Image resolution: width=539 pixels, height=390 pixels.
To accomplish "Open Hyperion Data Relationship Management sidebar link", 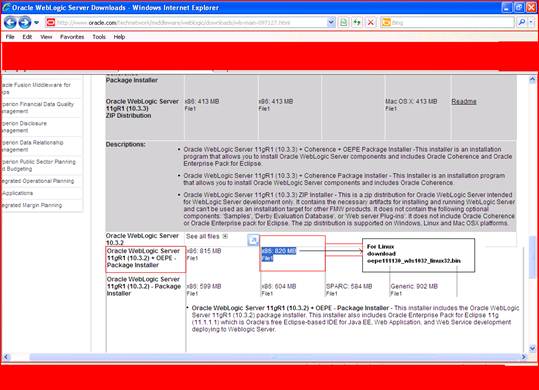I will pos(32,146).
